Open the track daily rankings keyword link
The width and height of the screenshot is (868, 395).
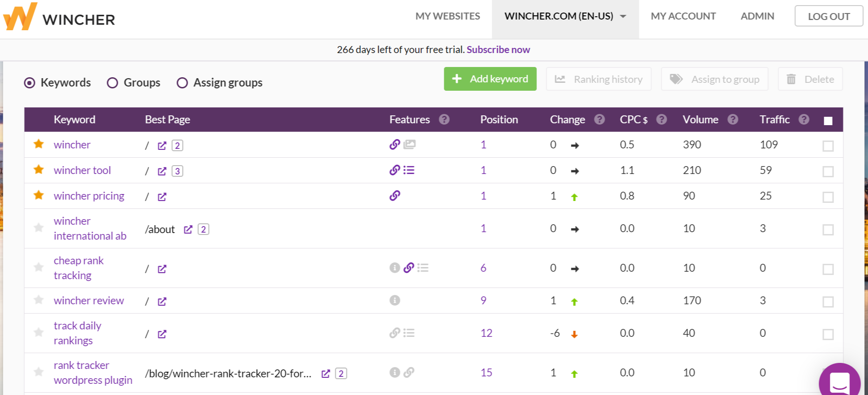77,333
